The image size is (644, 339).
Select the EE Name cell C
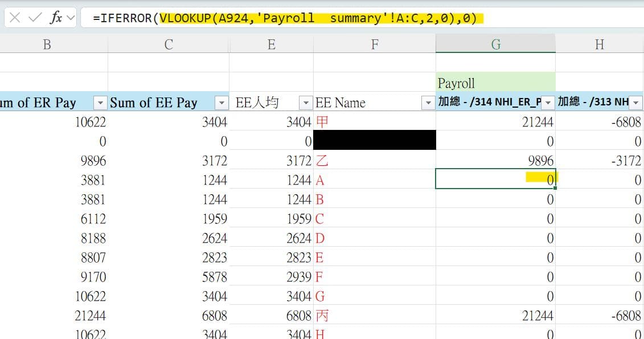375,219
